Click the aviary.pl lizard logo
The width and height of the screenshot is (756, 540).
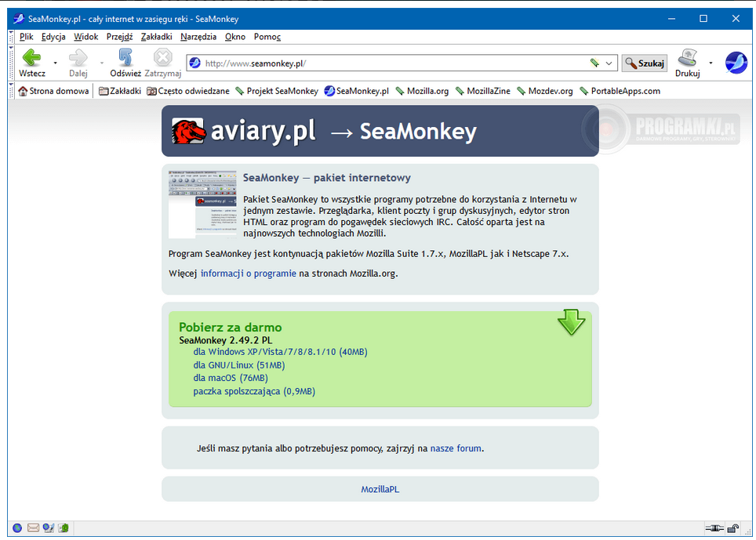pyautogui.click(x=187, y=131)
